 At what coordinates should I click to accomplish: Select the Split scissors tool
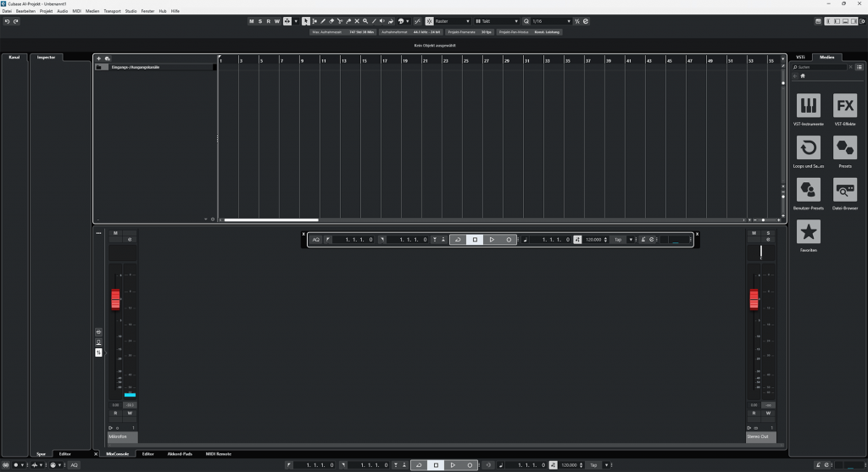pos(340,21)
